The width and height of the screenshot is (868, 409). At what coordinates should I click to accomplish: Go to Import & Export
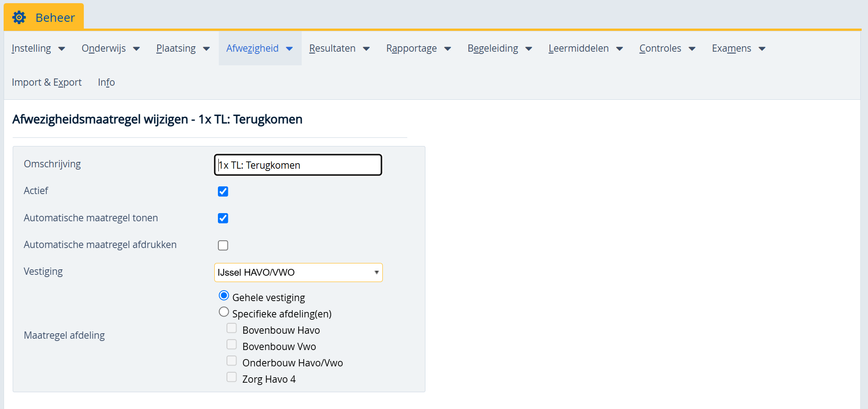pyautogui.click(x=47, y=83)
